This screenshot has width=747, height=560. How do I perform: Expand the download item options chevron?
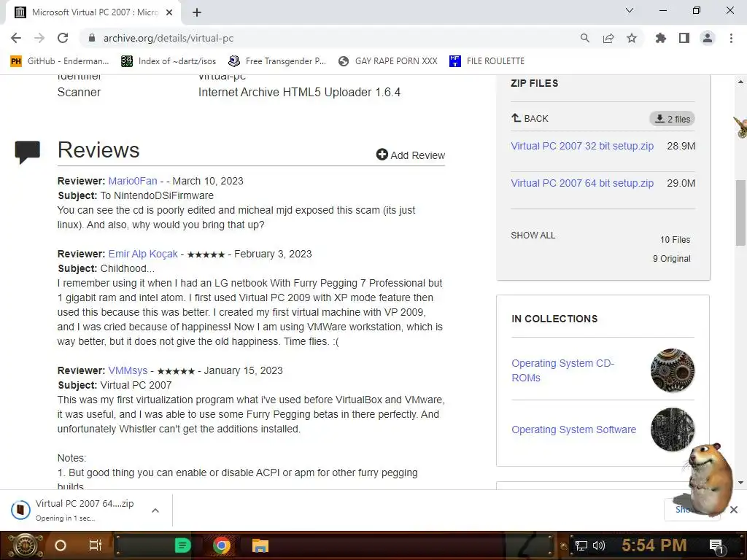click(x=155, y=510)
